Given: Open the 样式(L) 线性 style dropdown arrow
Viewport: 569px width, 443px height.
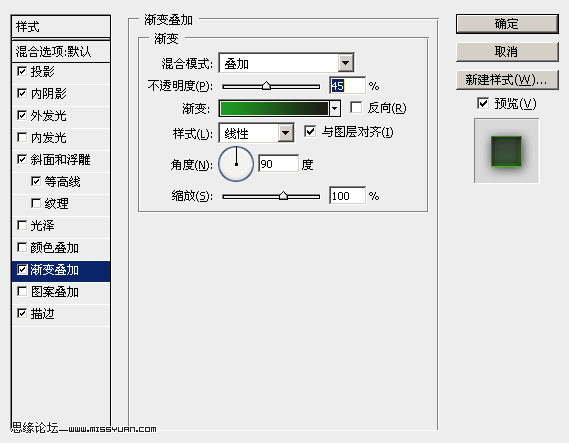Looking at the screenshot, I should click(286, 133).
